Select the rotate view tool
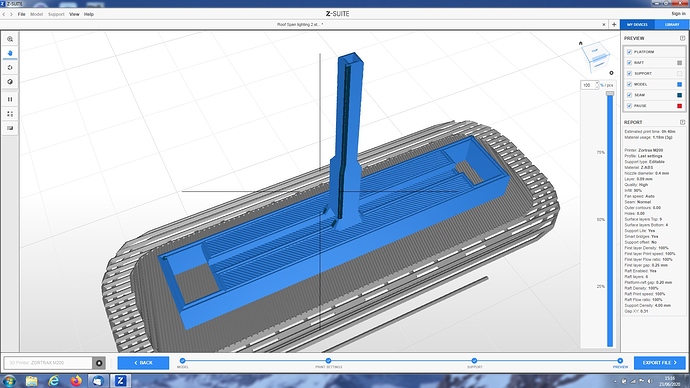Viewport: 690px width, 388px height. pos(10,68)
